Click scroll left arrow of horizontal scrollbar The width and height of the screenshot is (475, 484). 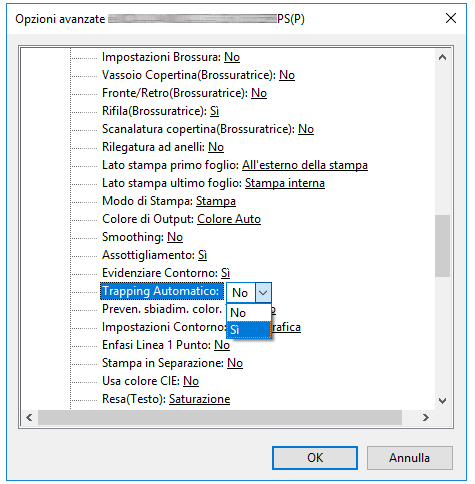pyautogui.click(x=29, y=417)
